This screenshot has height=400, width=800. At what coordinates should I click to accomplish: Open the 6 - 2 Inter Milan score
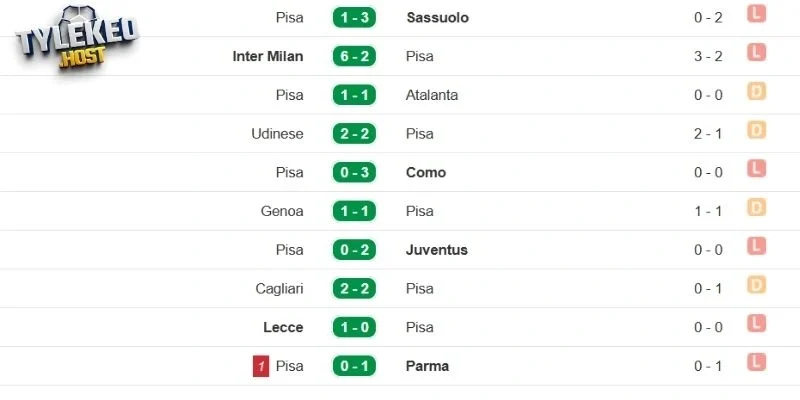pos(354,56)
